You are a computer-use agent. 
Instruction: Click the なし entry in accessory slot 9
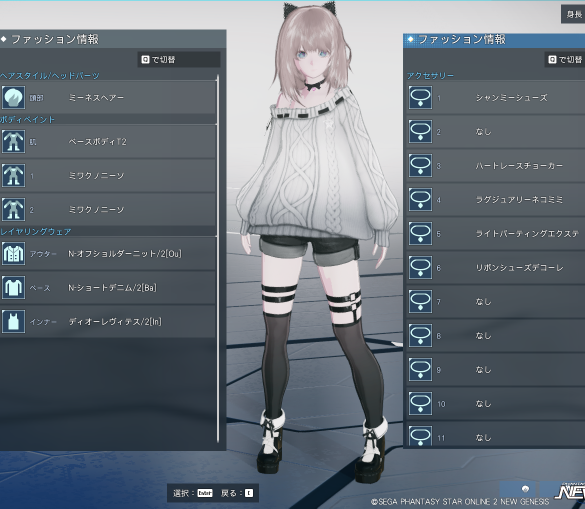[495, 369]
